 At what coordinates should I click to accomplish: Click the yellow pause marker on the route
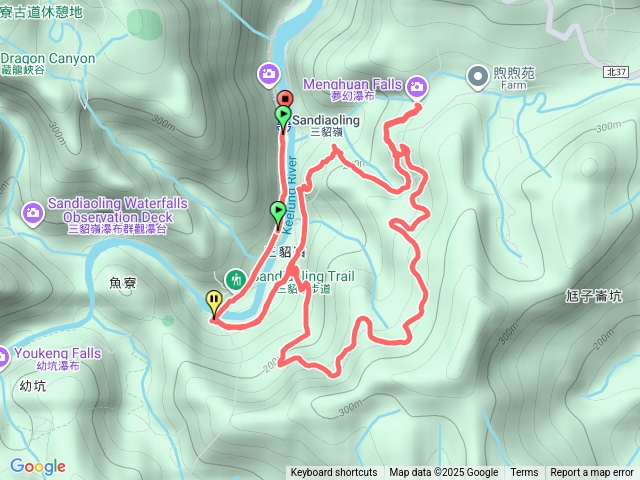click(x=214, y=303)
